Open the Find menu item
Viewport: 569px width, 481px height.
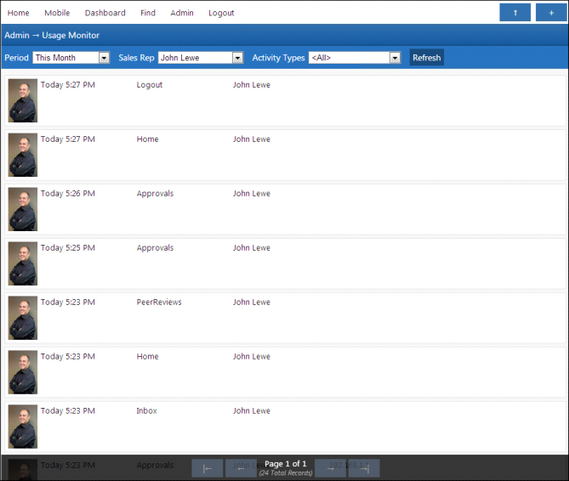click(148, 13)
